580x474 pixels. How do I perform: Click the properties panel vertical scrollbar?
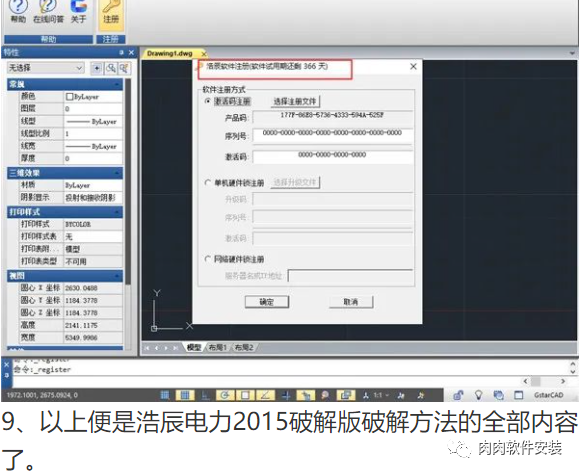(128, 181)
